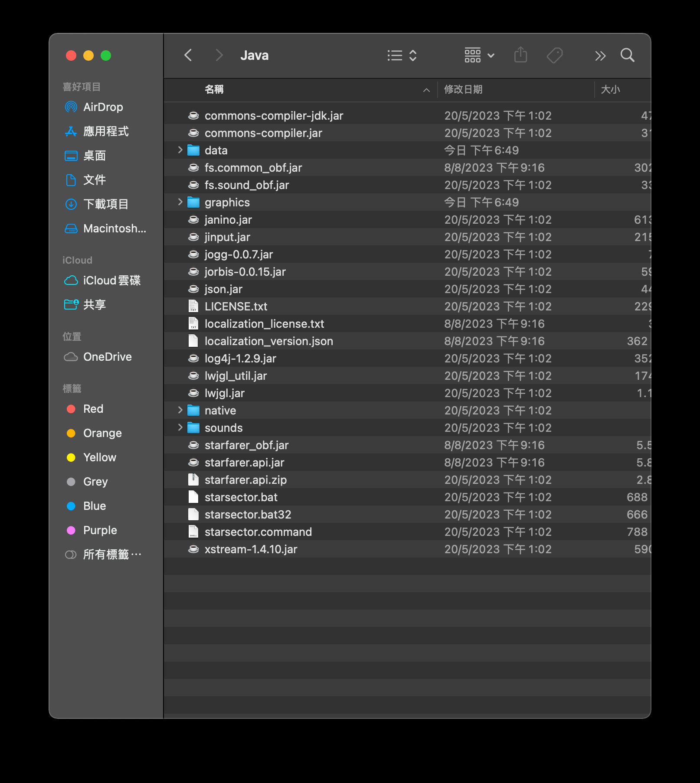This screenshot has width=700, height=783.
Task: Click the search magnifier icon
Action: pyautogui.click(x=627, y=55)
